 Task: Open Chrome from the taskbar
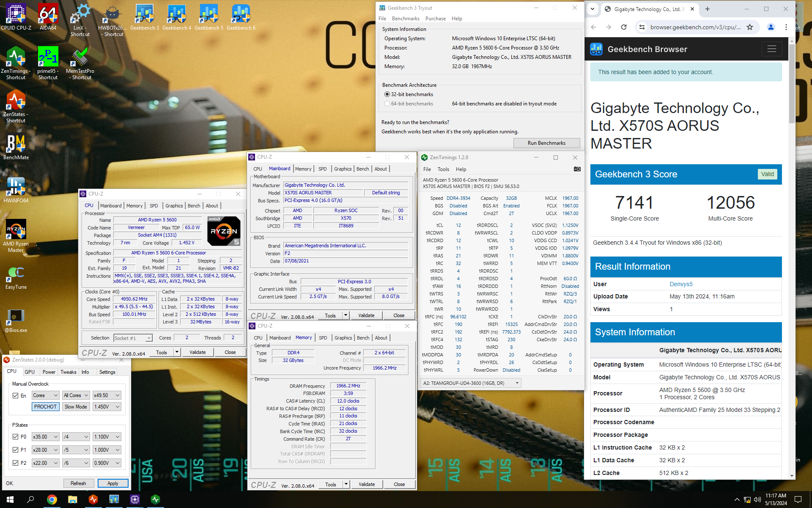tap(52, 500)
